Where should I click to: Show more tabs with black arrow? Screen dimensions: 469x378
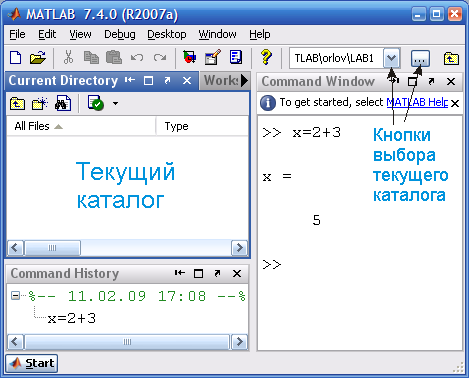[244, 80]
